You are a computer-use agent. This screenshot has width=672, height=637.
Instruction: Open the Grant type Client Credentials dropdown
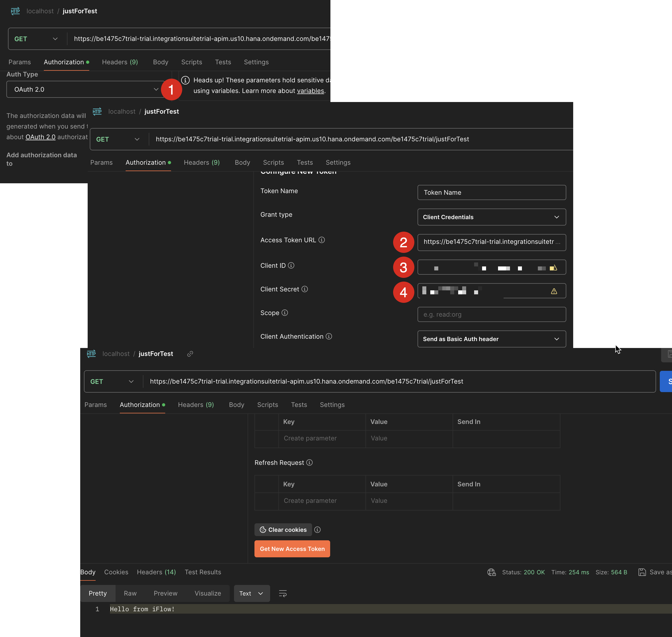pyautogui.click(x=491, y=217)
